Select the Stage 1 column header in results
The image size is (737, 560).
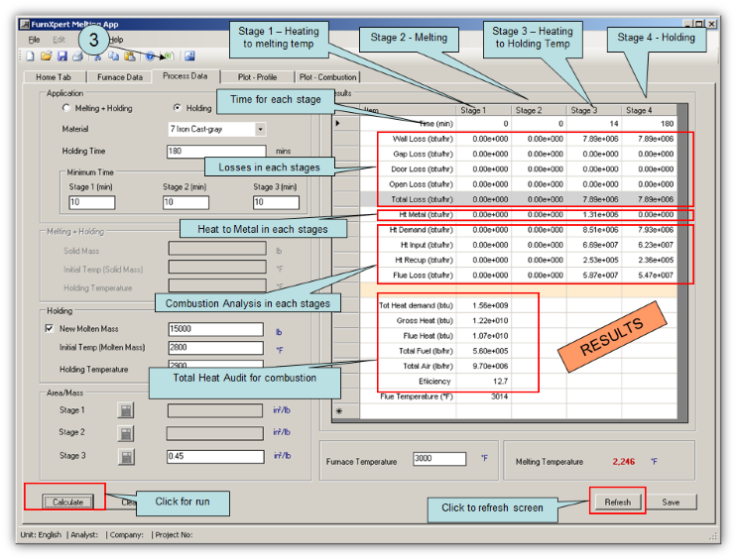point(484,110)
